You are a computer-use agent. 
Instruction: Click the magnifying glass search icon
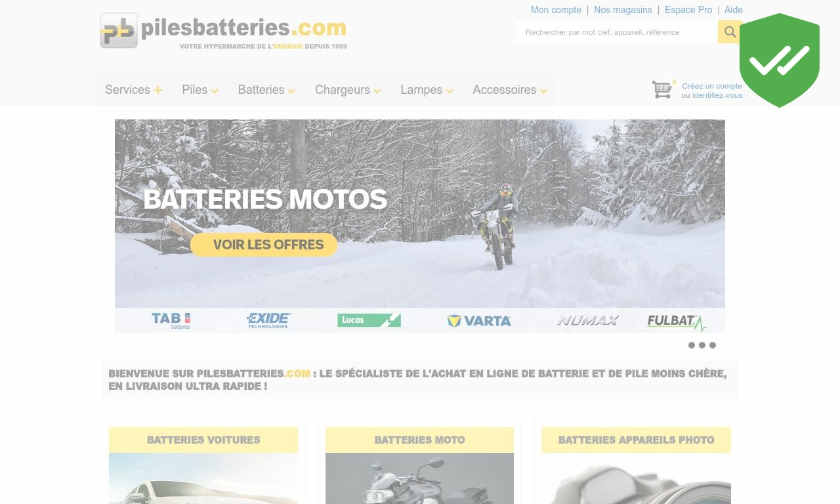(x=730, y=31)
